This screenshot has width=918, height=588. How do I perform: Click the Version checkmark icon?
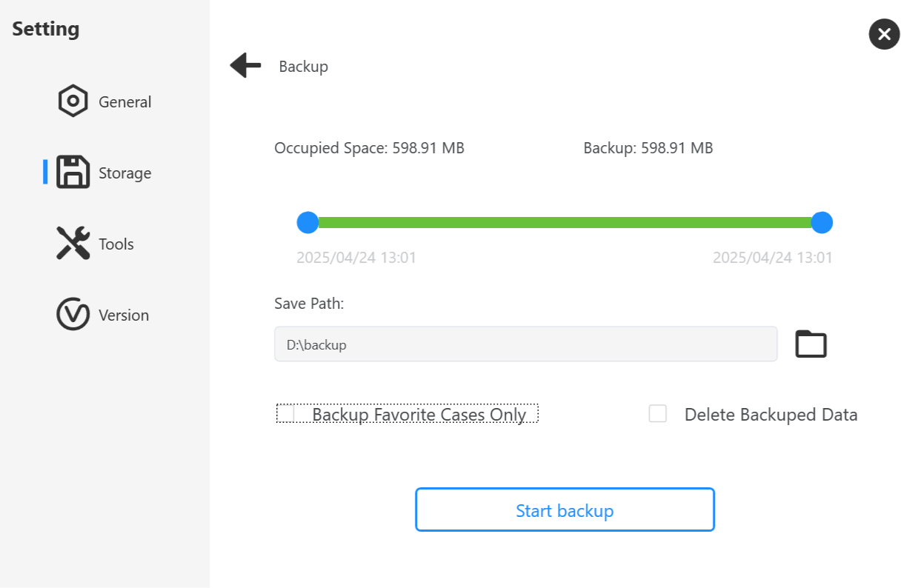73,314
